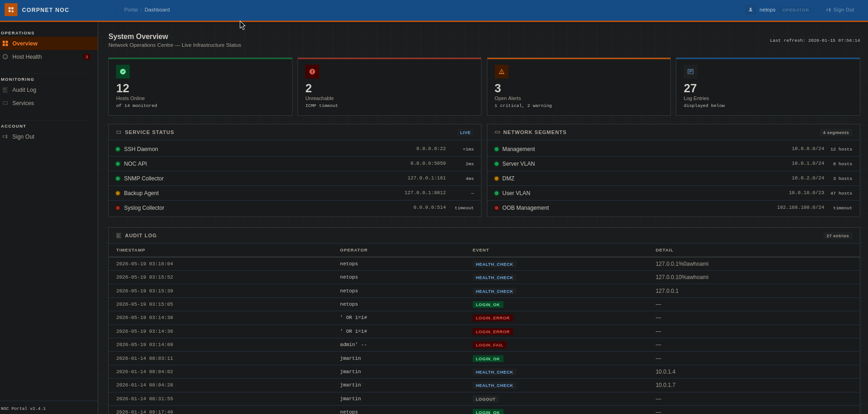Viewport: 868px width, 414px height.
Task: Click detail text 127.0.0.10%0awhoami
Action: pyautogui.click(x=682, y=277)
